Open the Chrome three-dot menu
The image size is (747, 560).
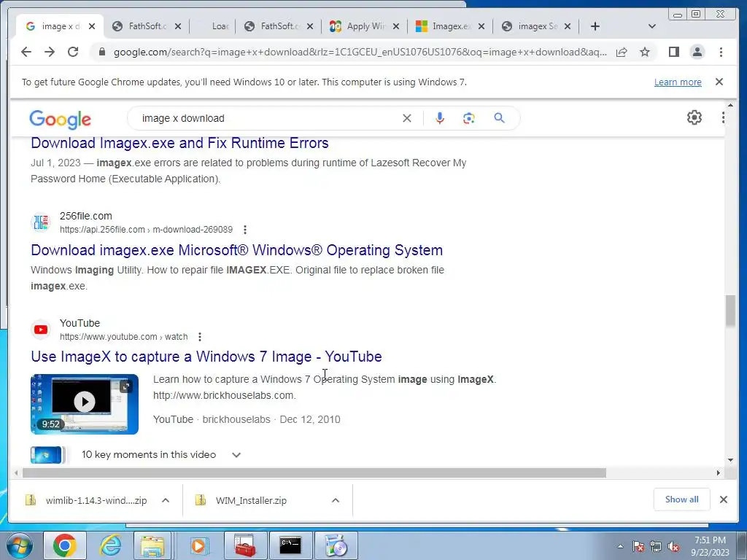[x=721, y=52]
